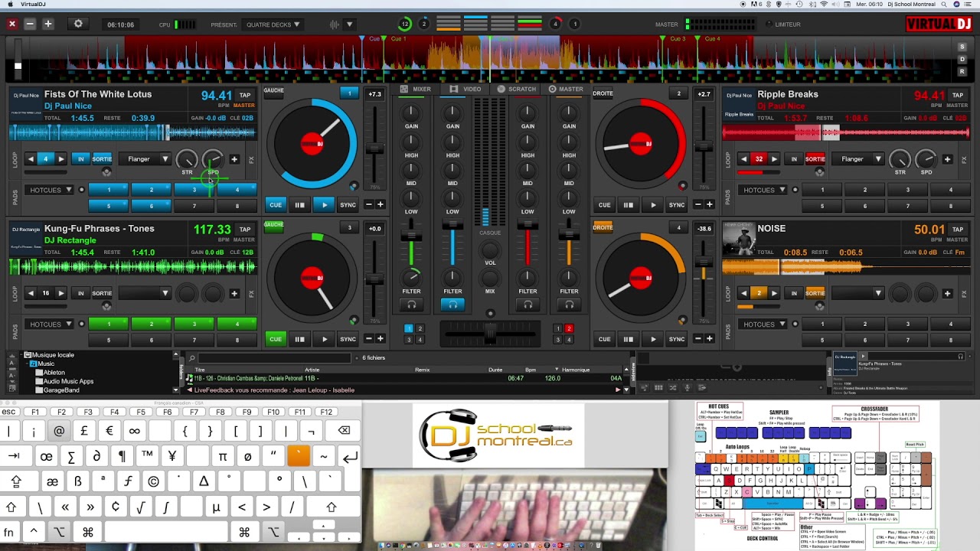This screenshot has height=551, width=980.
Task: Switch to SCRATCH tab
Action: [517, 90]
